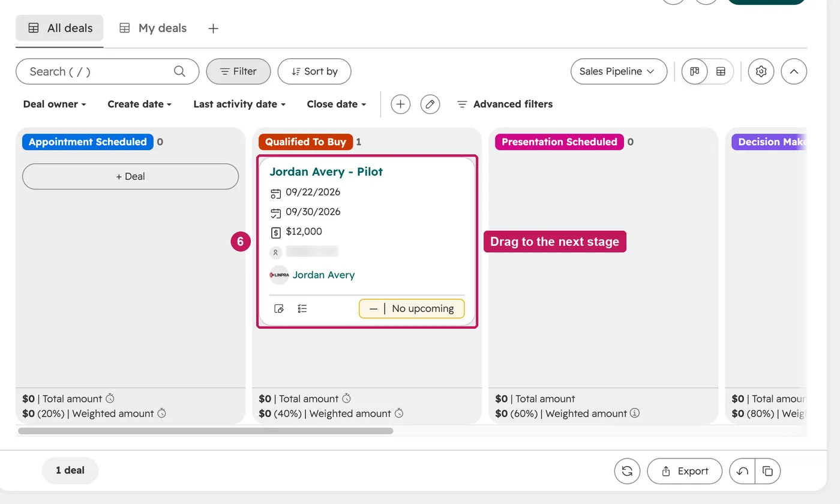The height and width of the screenshot is (504, 840).
Task: Click the LINPRA company logo thumbnail
Action: [x=279, y=275]
